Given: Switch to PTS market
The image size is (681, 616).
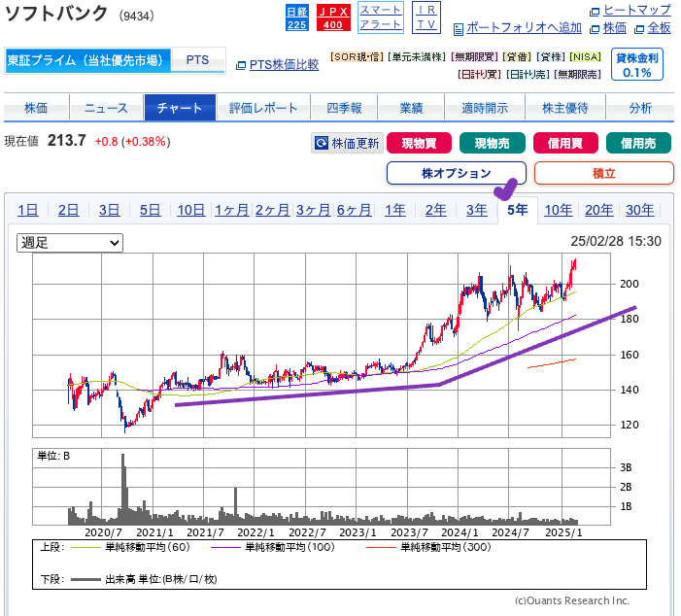Looking at the screenshot, I should pyautogui.click(x=197, y=60).
